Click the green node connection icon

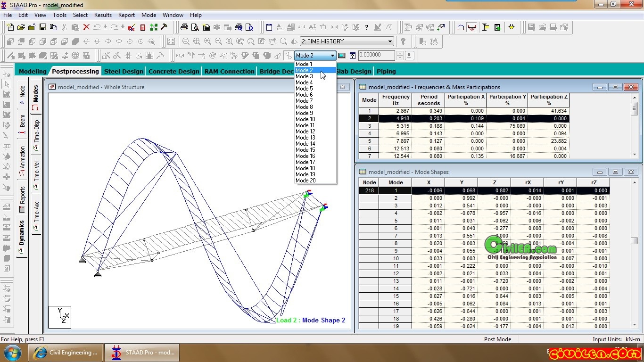click(153, 27)
